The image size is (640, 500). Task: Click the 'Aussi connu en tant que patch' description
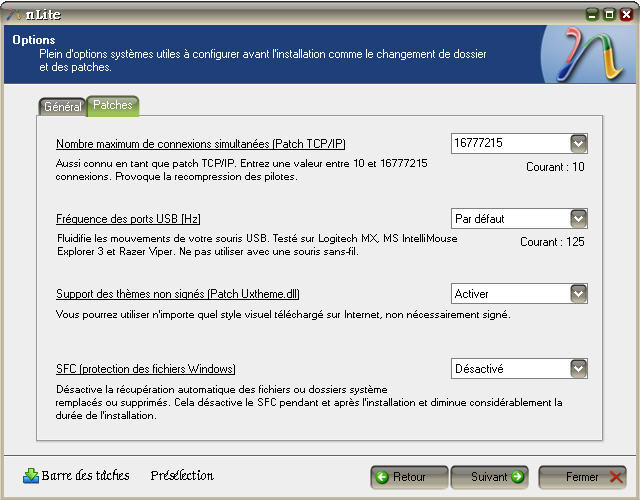point(242,170)
